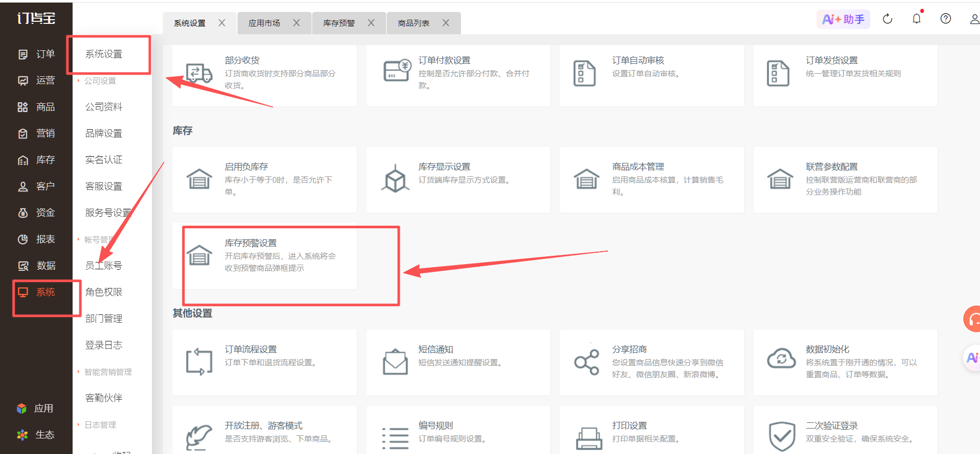Open 登录日志 in the submenu
Image resolution: width=980 pixels, height=454 pixels.
coord(104,345)
